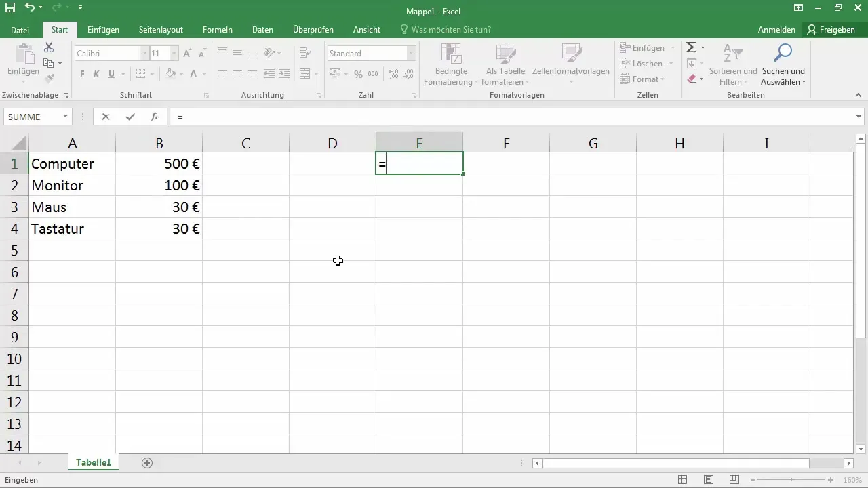This screenshot has width=868, height=488.
Task: Click the Clear eraser icon in Bearbeiten
Action: tap(691, 79)
